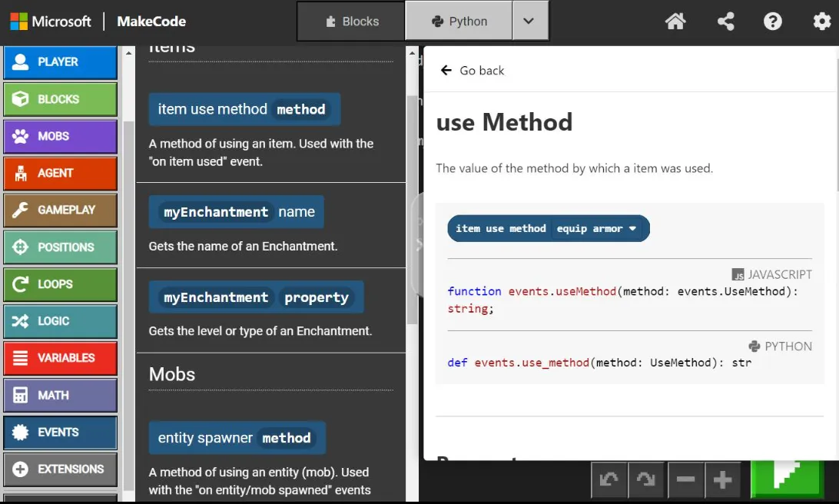Click the undo arrow button

click(x=609, y=480)
